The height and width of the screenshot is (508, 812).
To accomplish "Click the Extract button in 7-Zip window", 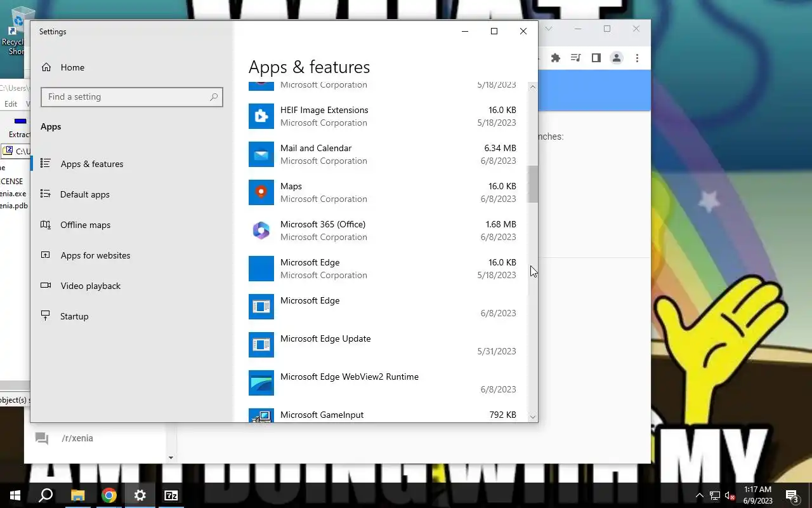I will pos(19,127).
